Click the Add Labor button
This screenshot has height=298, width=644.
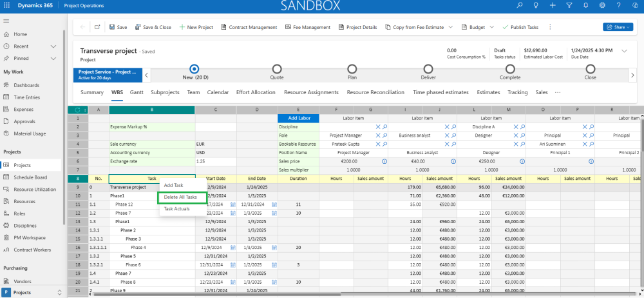tap(298, 118)
